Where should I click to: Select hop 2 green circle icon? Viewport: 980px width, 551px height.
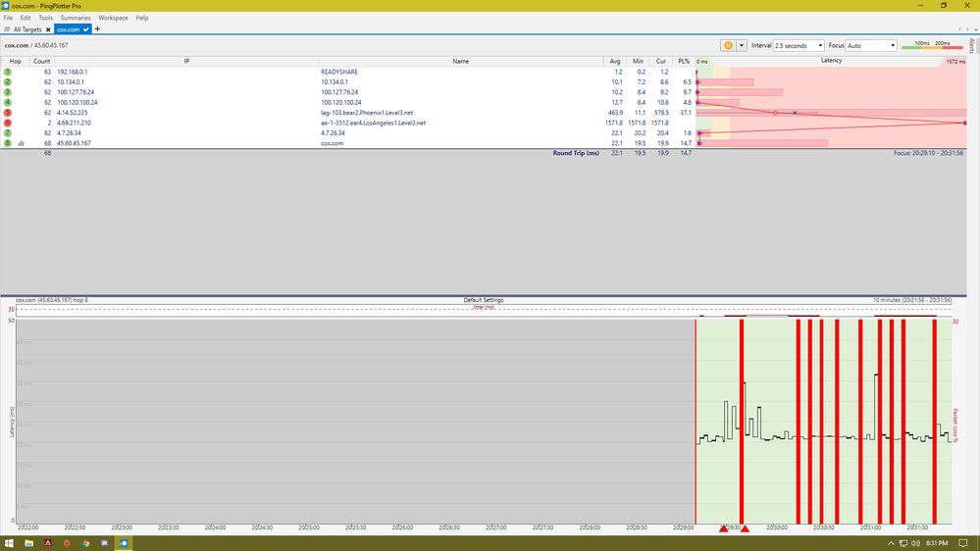click(x=8, y=81)
